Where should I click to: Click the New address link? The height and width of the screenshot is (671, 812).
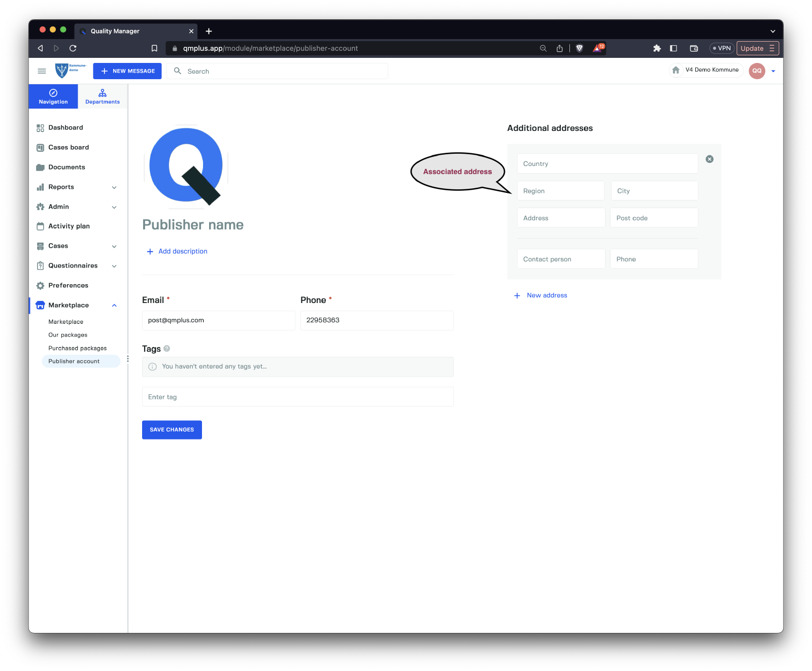click(x=547, y=295)
